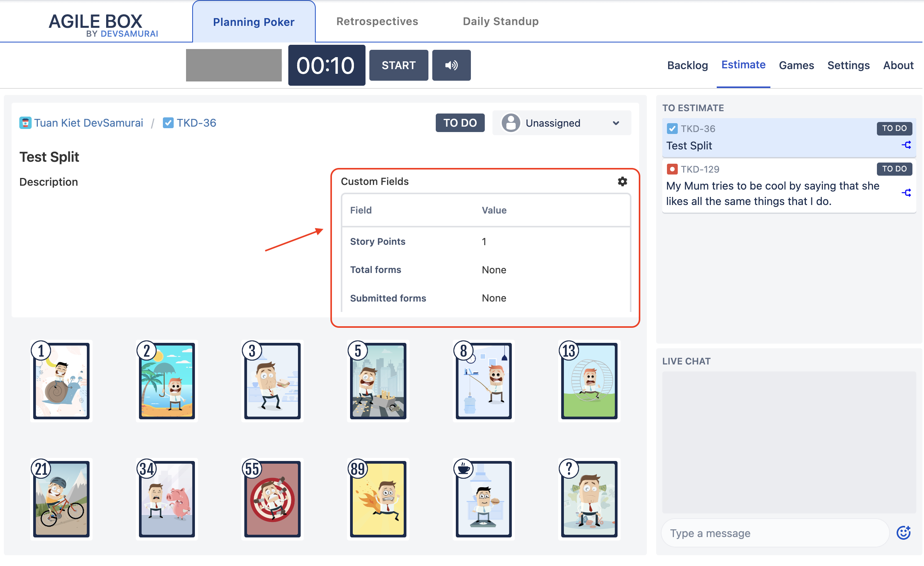
Task: Click the Total forms field label
Action: point(376,270)
